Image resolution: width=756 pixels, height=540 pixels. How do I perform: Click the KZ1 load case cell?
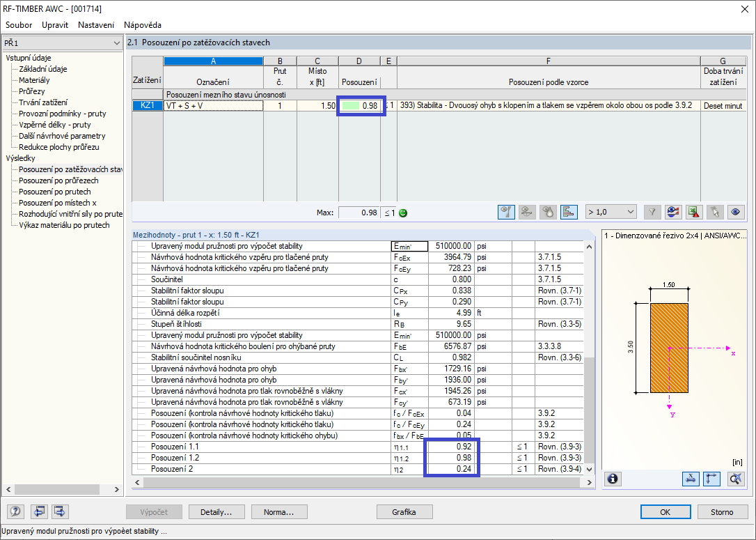click(148, 105)
